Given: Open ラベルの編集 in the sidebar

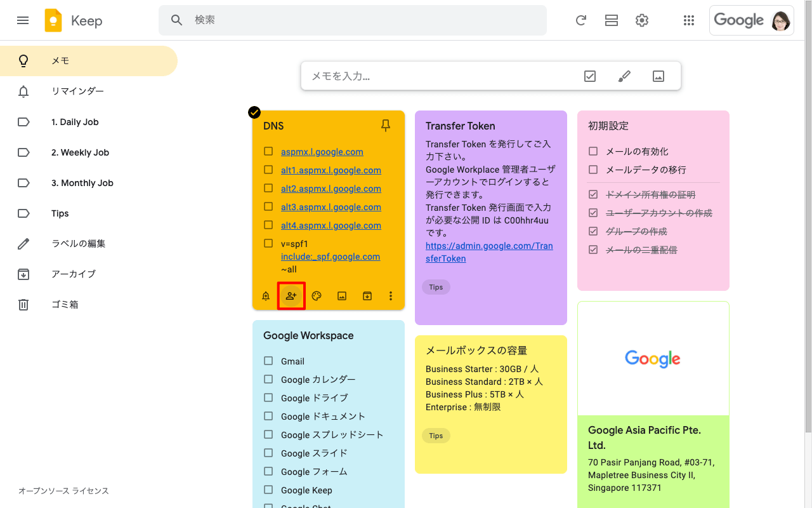Looking at the screenshot, I should click(89, 244).
